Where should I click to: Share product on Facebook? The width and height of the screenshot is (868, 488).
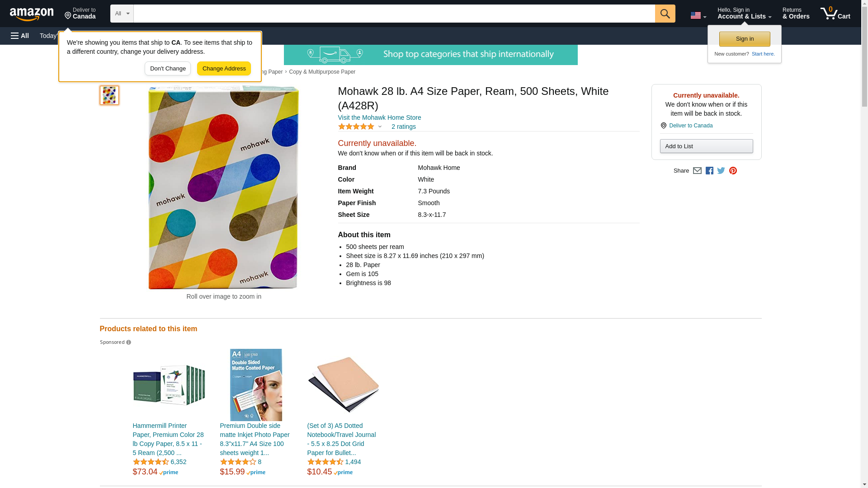[x=709, y=171]
